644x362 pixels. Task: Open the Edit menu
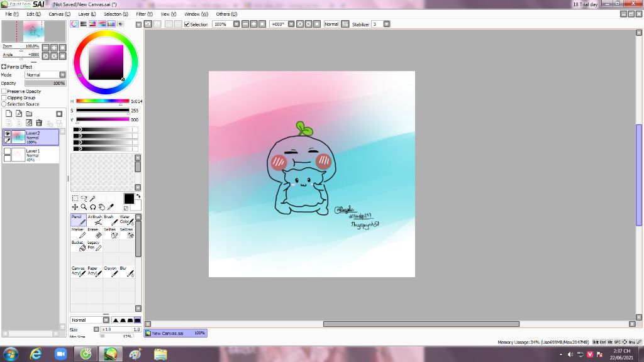[33, 14]
